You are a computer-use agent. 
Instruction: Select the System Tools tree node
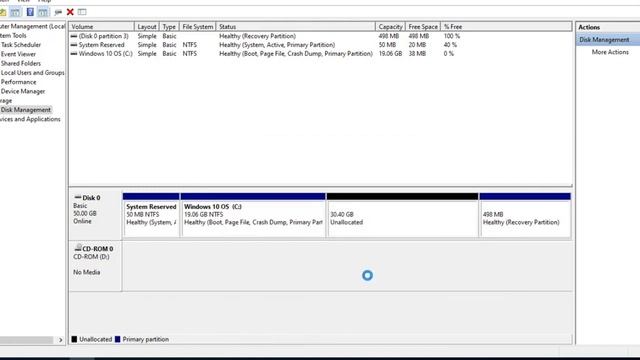click(x=13, y=36)
